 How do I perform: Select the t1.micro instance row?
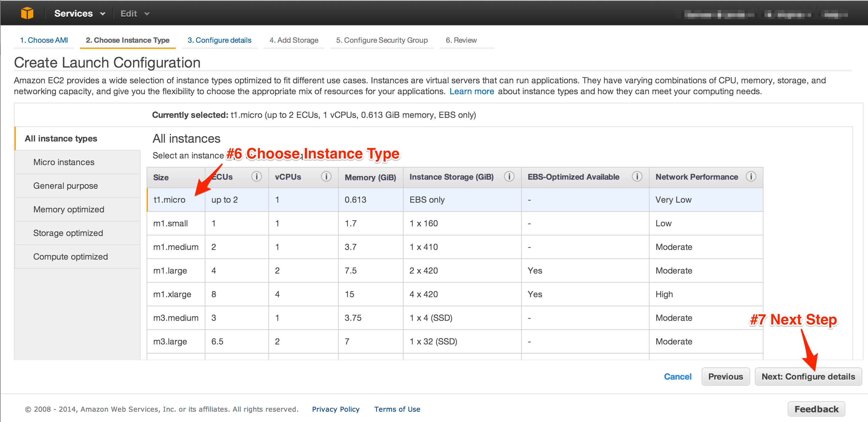click(x=455, y=200)
